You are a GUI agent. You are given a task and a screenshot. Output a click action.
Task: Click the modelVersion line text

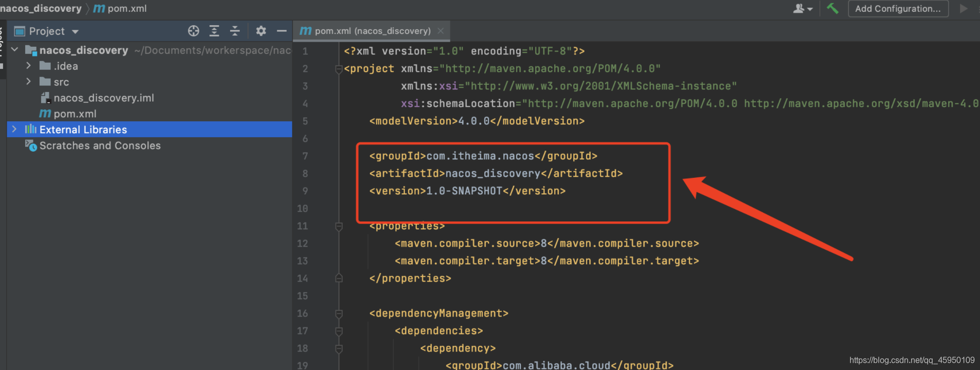[477, 121]
